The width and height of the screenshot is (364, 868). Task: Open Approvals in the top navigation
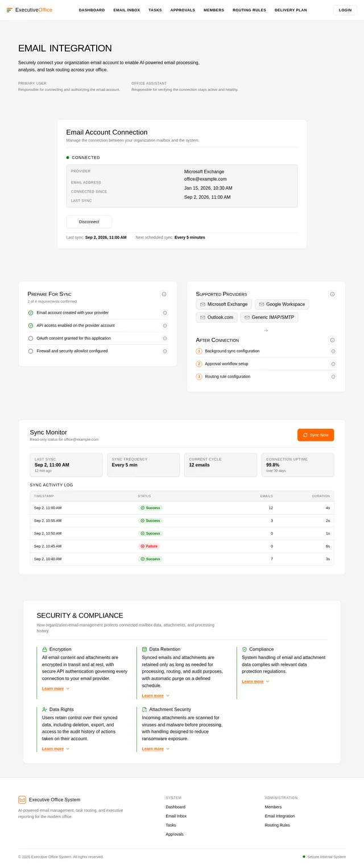[x=183, y=10]
